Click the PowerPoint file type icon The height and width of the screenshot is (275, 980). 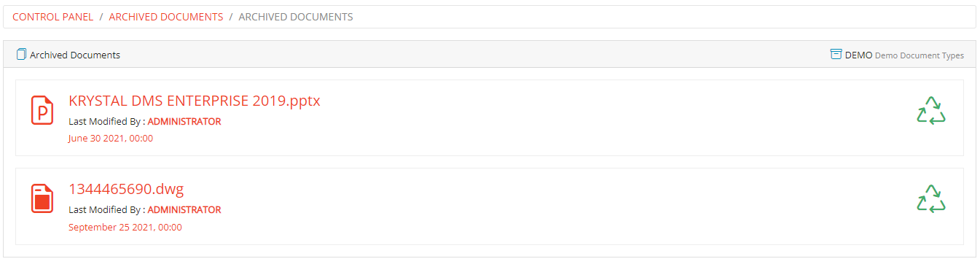tap(42, 110)
